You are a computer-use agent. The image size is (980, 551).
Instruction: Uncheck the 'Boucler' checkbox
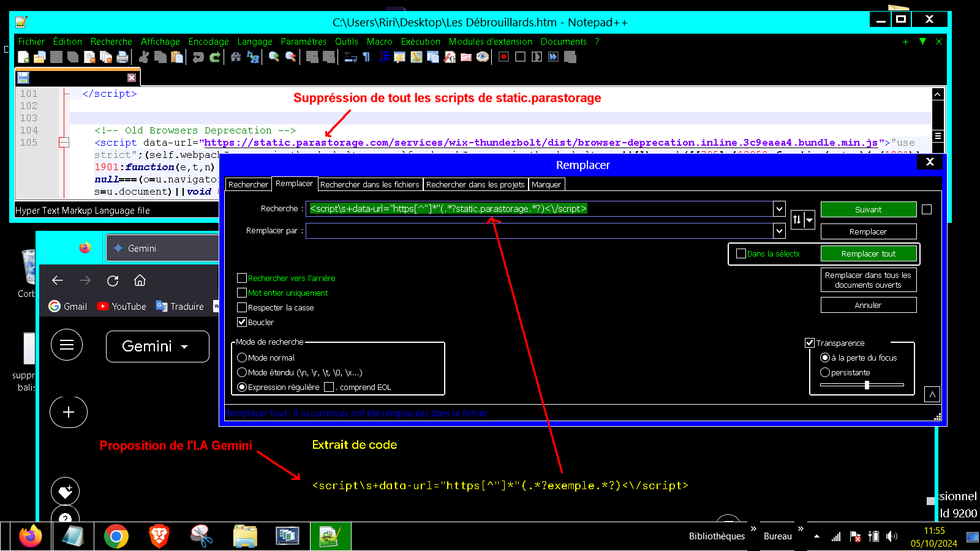tap(242, 322)
